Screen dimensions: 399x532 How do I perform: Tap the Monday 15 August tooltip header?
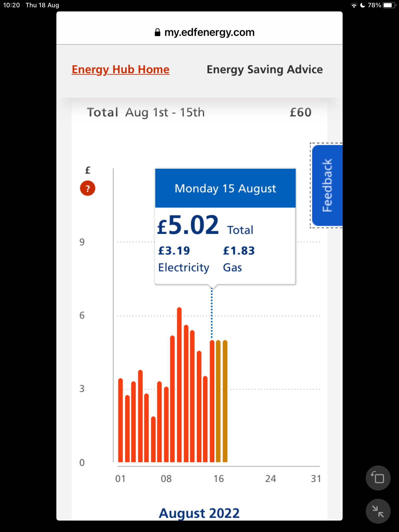(x=225, y=188)
